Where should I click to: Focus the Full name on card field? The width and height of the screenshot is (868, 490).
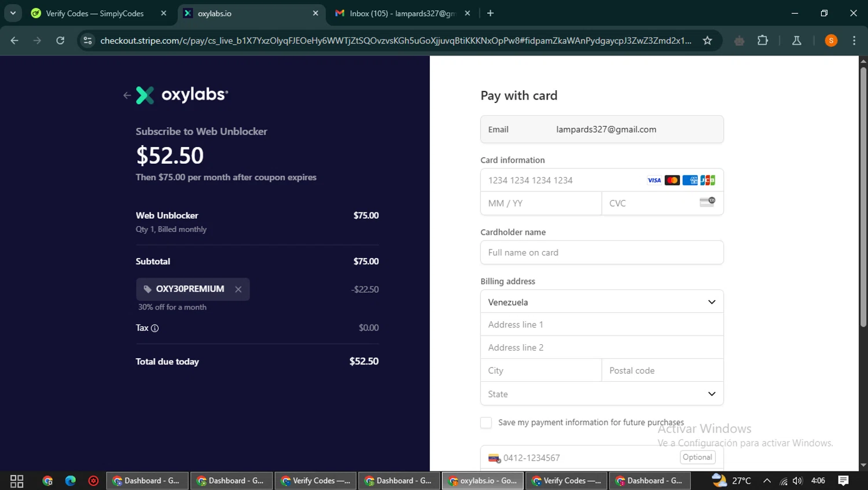coord(602,253)
